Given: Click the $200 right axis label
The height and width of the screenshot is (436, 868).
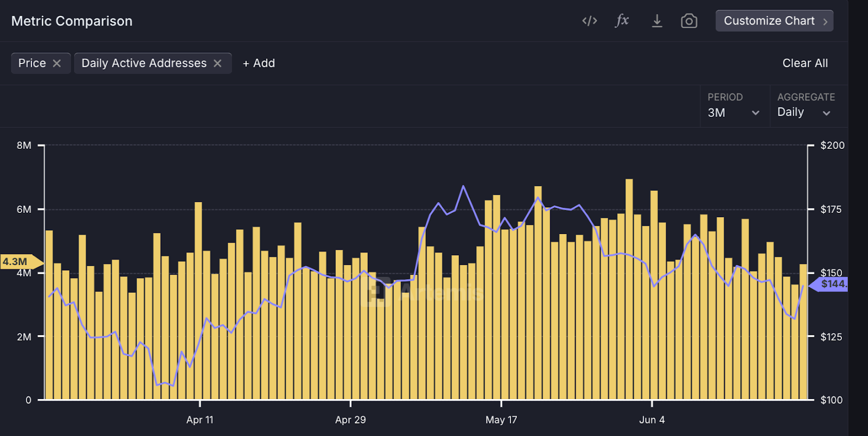Looking at the screenshot, I should pyautogui.click(x=832, y=146).
